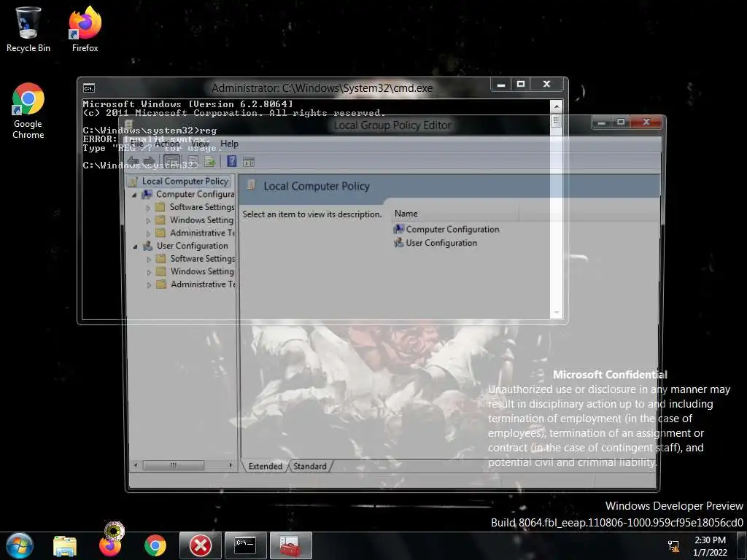Click the tree pane horizontal scrollbar left arrow

pos(136,465)
